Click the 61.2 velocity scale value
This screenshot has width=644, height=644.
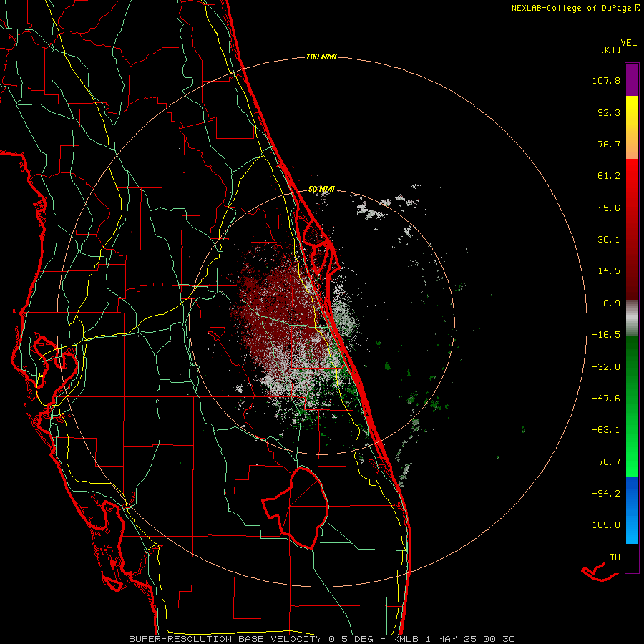point(609,176)
